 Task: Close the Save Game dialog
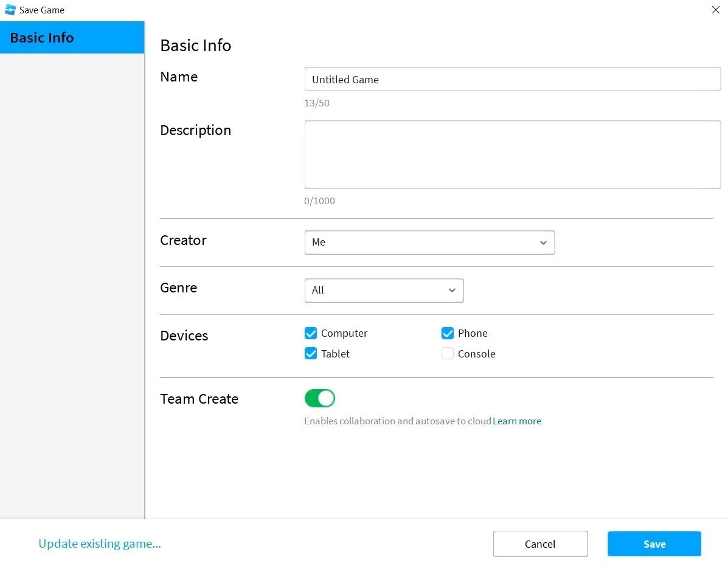[715, 10]
